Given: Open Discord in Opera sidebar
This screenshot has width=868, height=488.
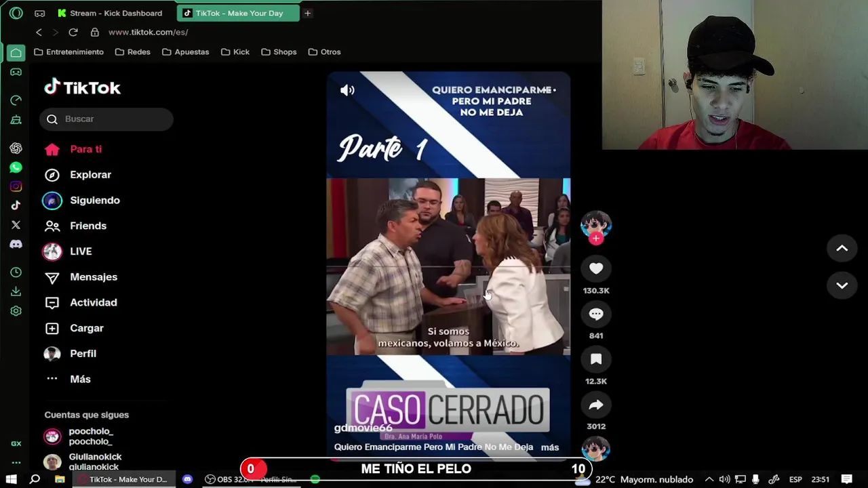Looking at the screenshot, I should tap(16, 244).
